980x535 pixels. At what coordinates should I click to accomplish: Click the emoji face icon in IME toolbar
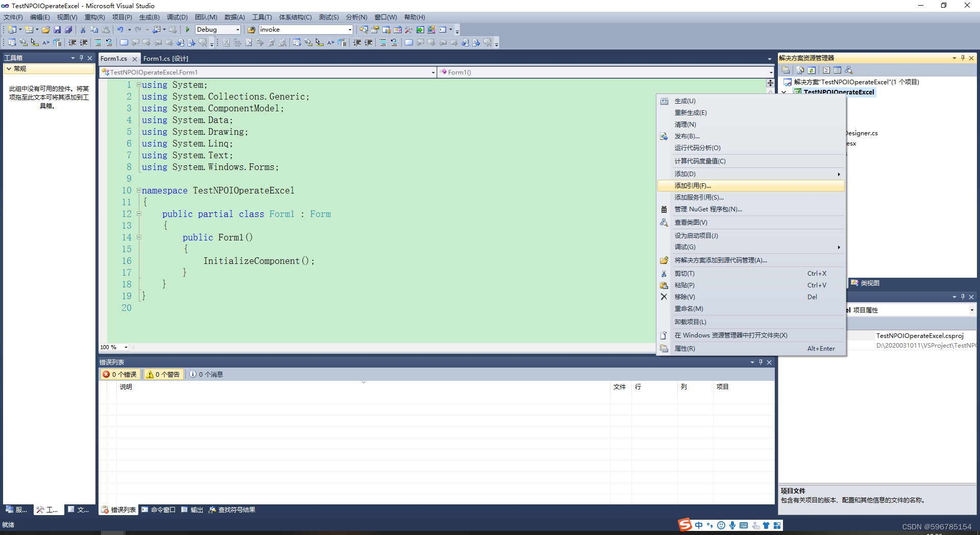coord(721,525)
